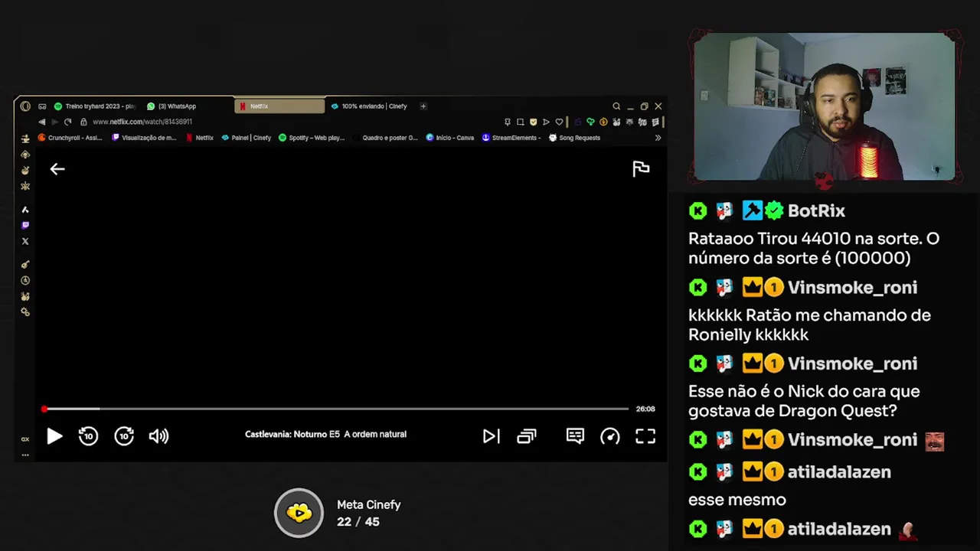Click the pin icon in the address bar
Screen dimensions: 980x551
pyautogui.click(x=508, y=122)
